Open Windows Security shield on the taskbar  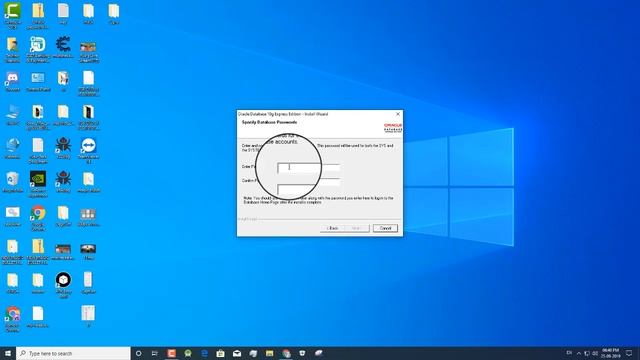tap(302, 353)
